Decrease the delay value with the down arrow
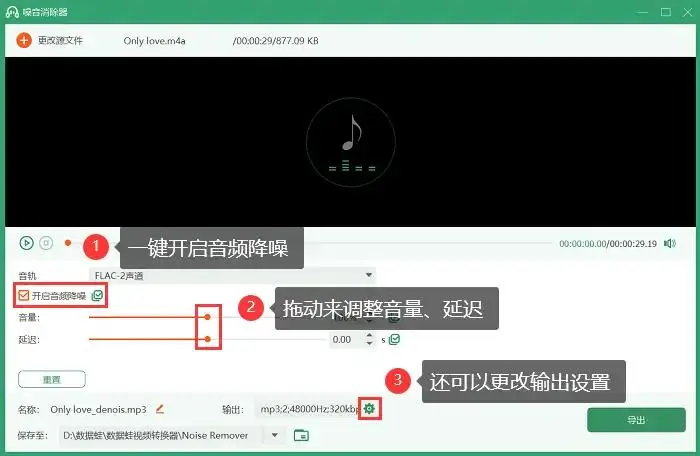The width and height of the screenshot is (700, 456). coord(369,344)
